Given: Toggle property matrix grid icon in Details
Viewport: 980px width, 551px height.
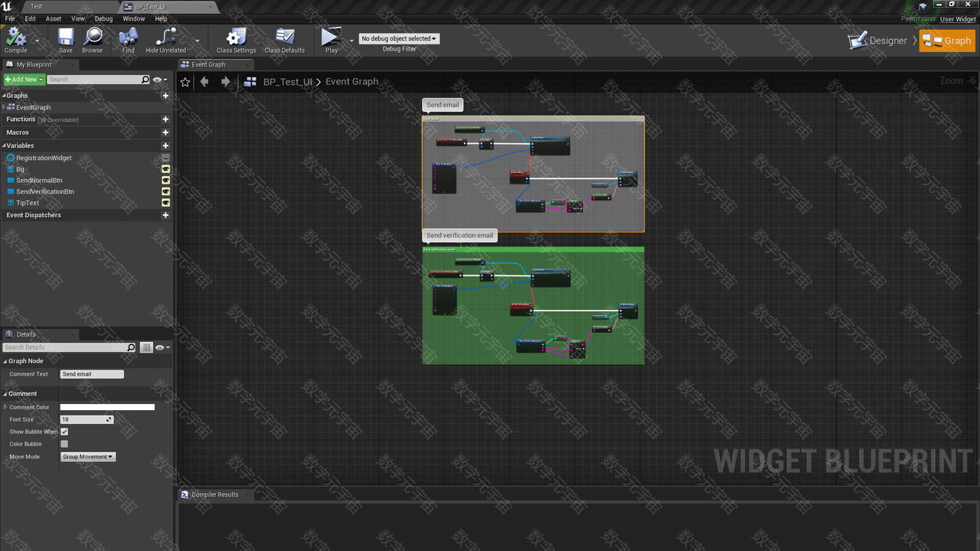Looking at the screenshot, I should [x=146, y=347].
